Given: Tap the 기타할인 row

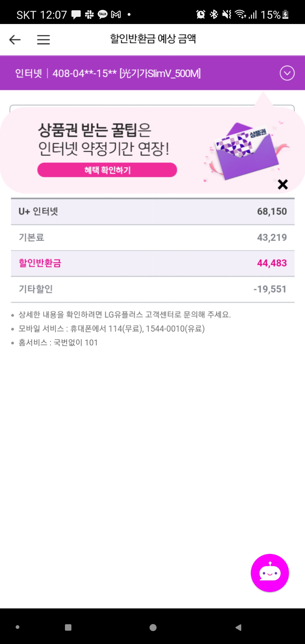Looking at the screenshot, I should pos(152,289).
